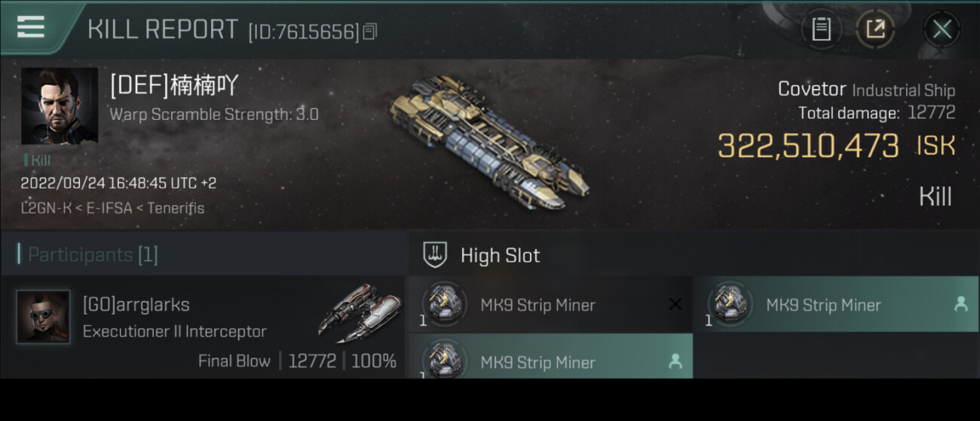Open the victim pilot portrait

coord(60,106)
